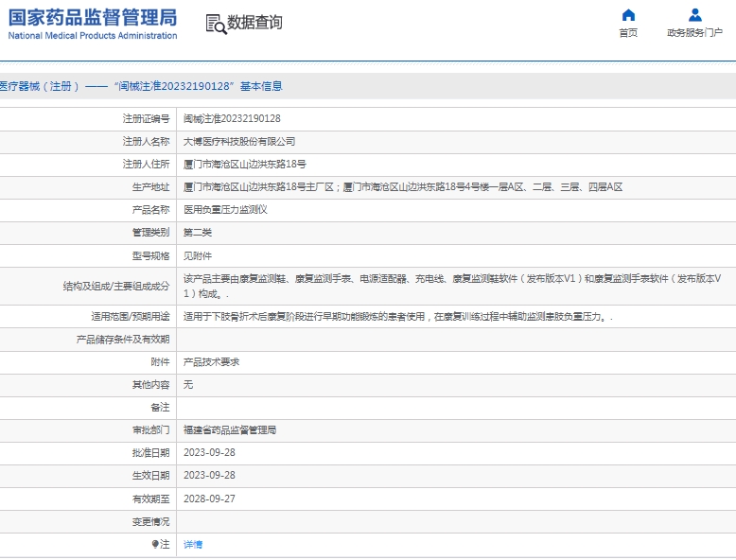Click the 数据查询 heading text
This screenshot has width=736, height=560.
(x=254, y=23)
